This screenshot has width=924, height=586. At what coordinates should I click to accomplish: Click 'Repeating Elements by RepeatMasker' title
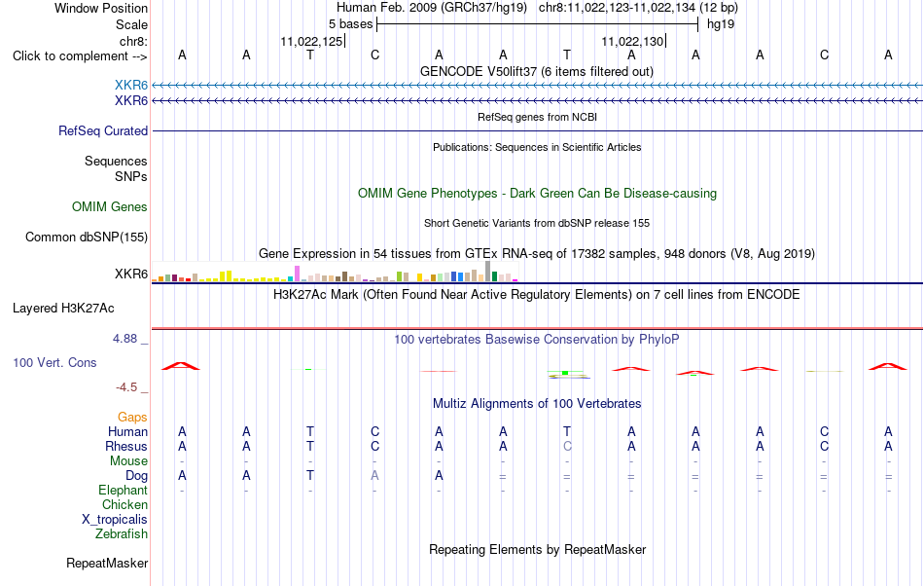tap(537, 549)
